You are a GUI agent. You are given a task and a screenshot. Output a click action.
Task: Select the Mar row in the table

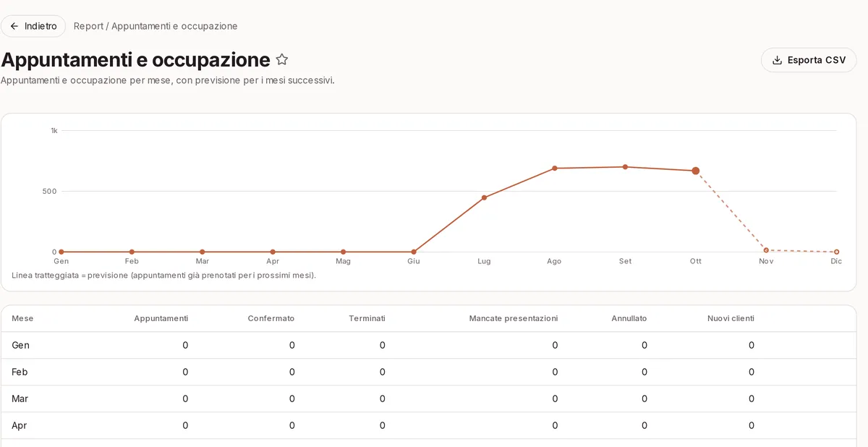coord(428,399)
